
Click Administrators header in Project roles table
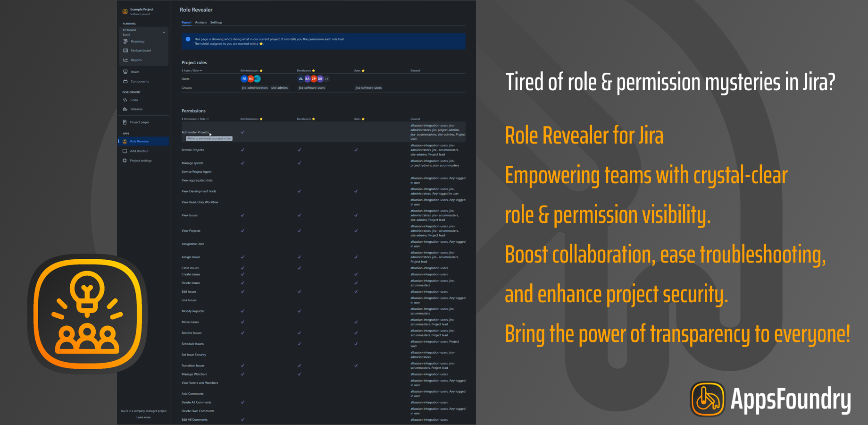(x=251, y=71)
